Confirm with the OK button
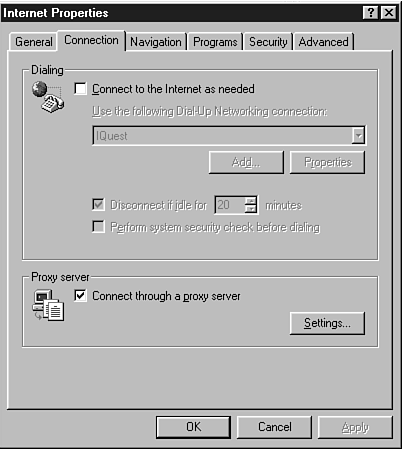Screen dimensions: 405x451 click(193, 427)
